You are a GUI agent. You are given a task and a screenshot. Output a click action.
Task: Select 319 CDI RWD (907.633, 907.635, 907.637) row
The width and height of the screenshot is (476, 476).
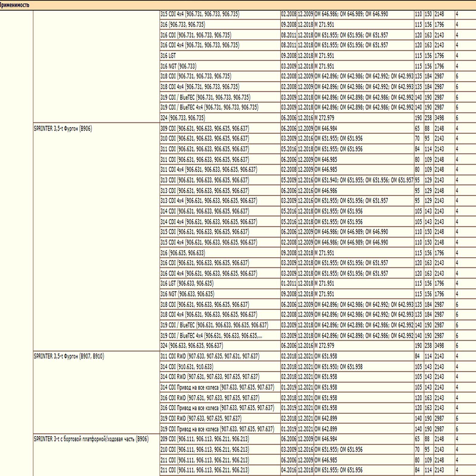(201, 418)
